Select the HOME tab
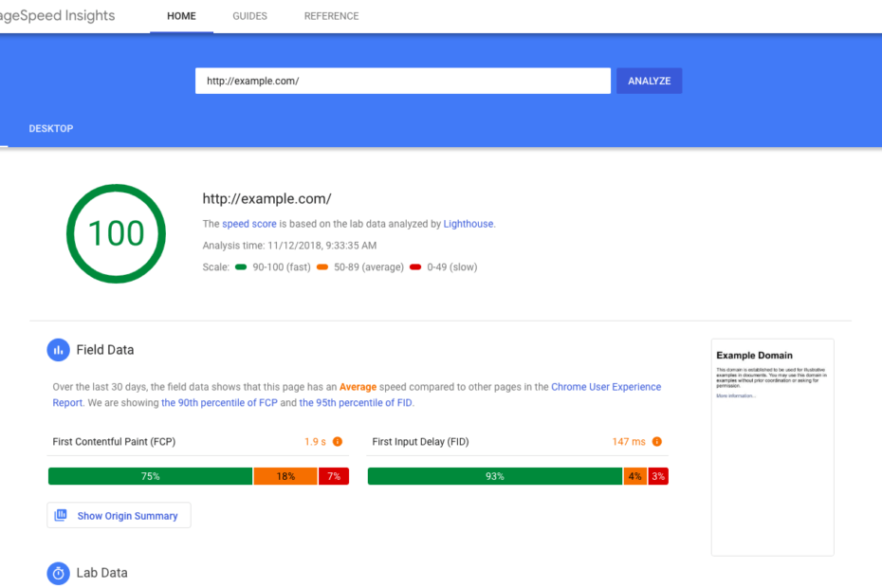882x588 pixels. pyautogui.click(x=181, y=15)
